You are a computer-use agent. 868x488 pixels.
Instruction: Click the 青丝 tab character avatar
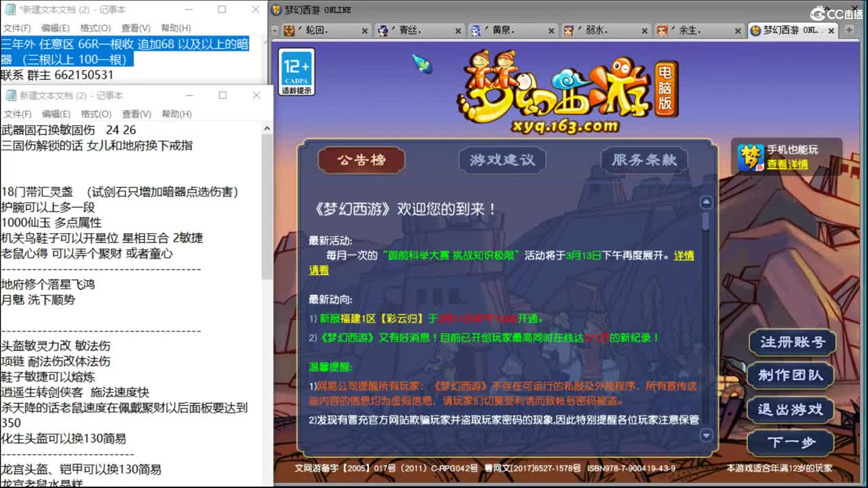point(383,30)
